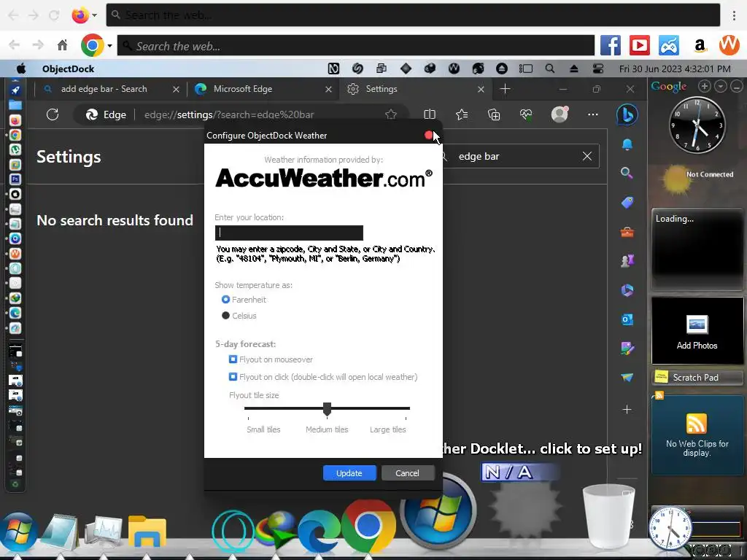The image size is (747, 560).
Task: Add a site to Edge sidebar plus
Action: click(x=627, y=410)
